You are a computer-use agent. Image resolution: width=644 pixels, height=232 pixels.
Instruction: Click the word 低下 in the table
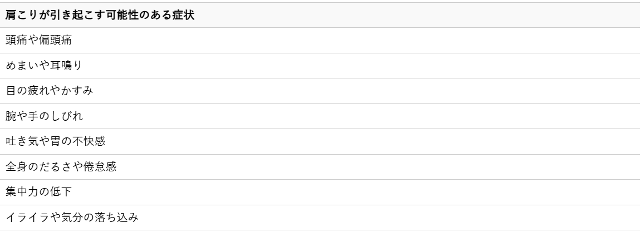61,192
